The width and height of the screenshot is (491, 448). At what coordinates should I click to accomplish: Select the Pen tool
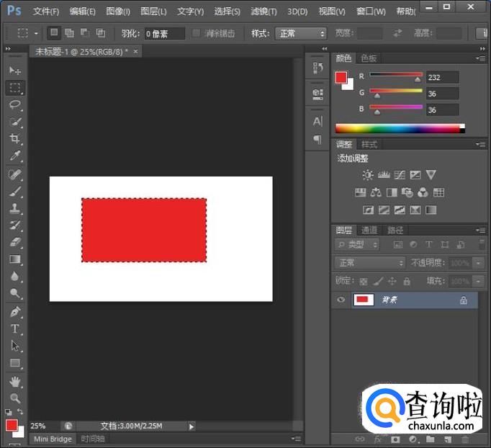(x=14, y=312)
